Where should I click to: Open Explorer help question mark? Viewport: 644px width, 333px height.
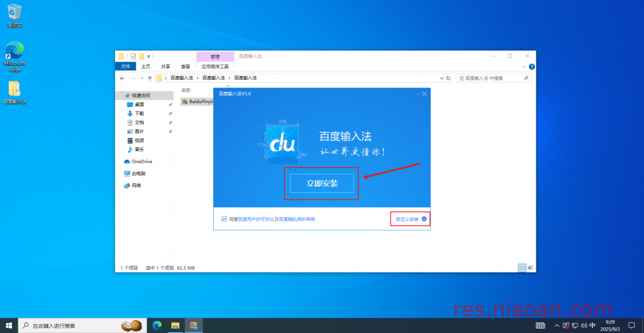coord(531,67)
